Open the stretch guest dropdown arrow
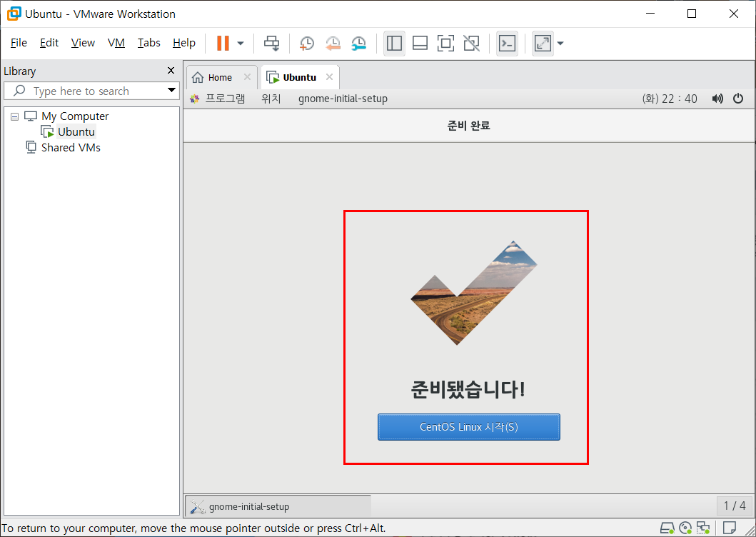The height and width of the screenshot is (537, 756). [560, 44]
